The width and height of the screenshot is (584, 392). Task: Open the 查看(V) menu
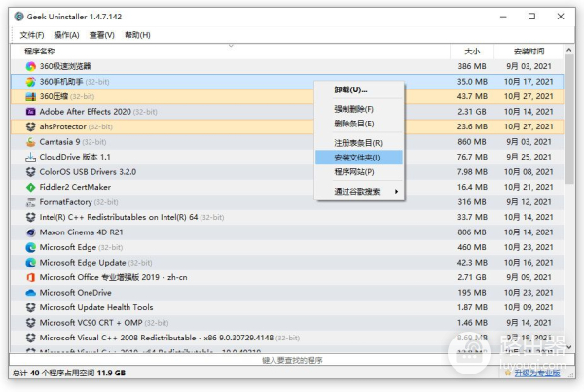point(101,35)
